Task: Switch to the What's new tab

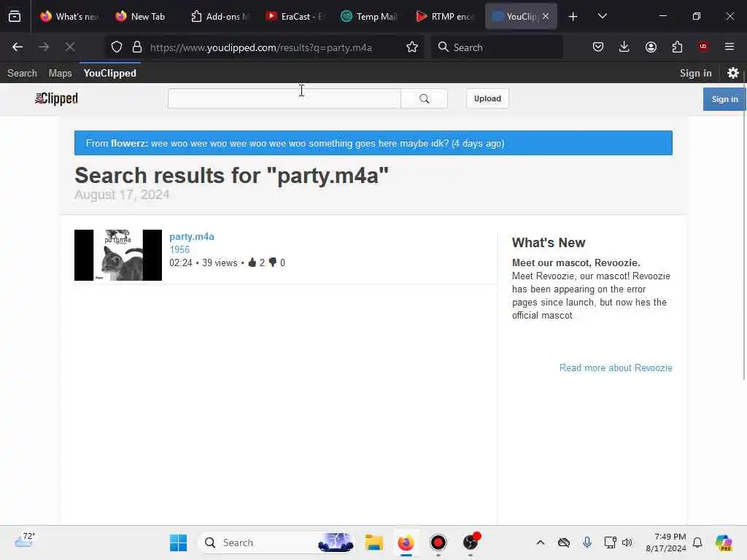Action: [69, 16]
